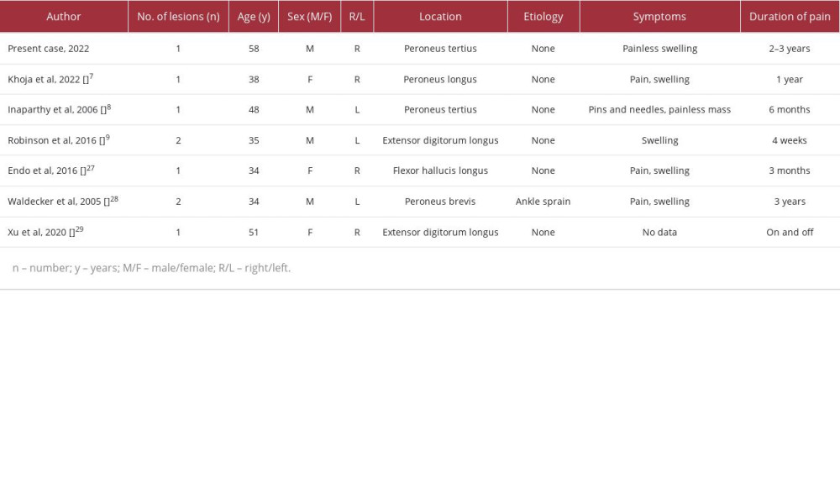Click the Etiology column header

(x=543, y=17)
